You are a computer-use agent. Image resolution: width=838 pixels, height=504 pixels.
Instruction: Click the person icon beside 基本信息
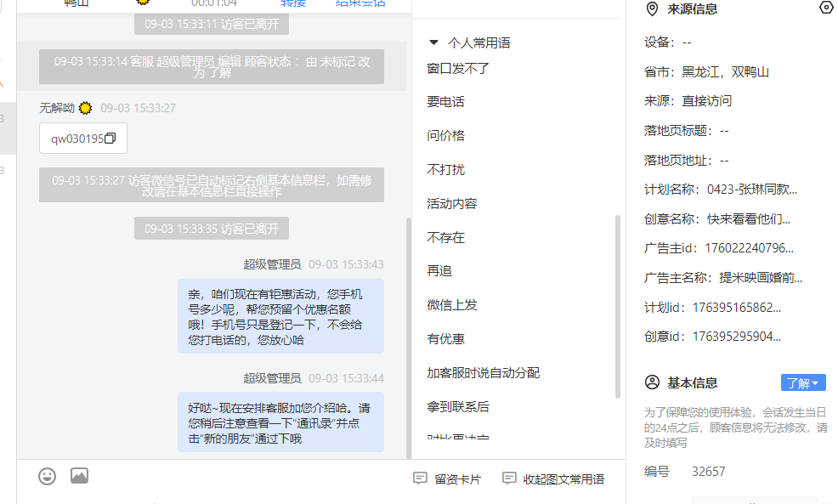pos(652,382)
